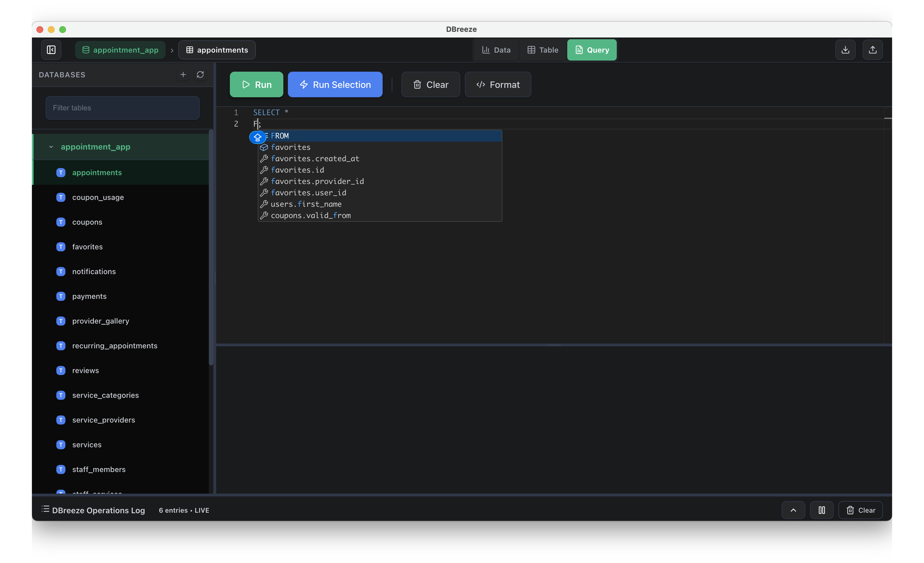Toggle the log split columns view icon
This screenshot has width=924, height=563.
(x=822, y=510)
